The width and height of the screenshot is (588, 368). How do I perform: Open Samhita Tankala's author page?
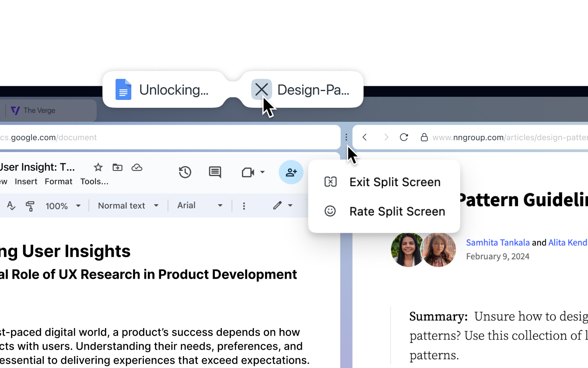(x=498, y=242)
